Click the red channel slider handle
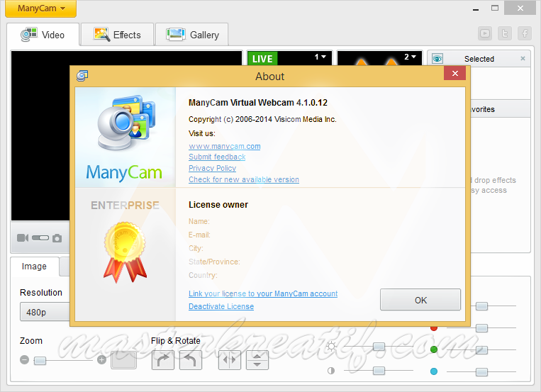 pyautogui.click(x=481, y=328)
